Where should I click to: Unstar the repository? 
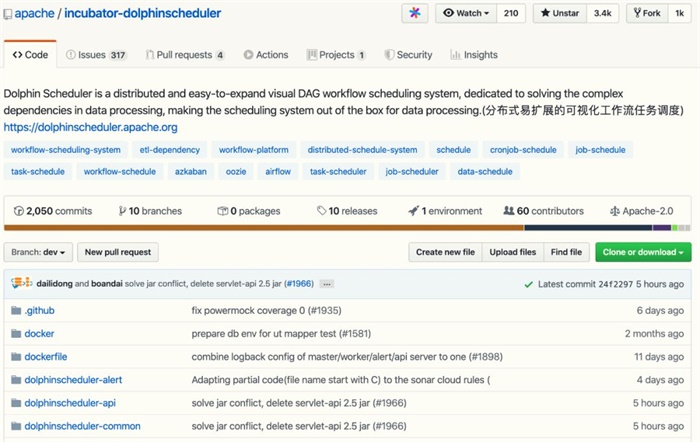pyautogui.click(x=558, y=14)
